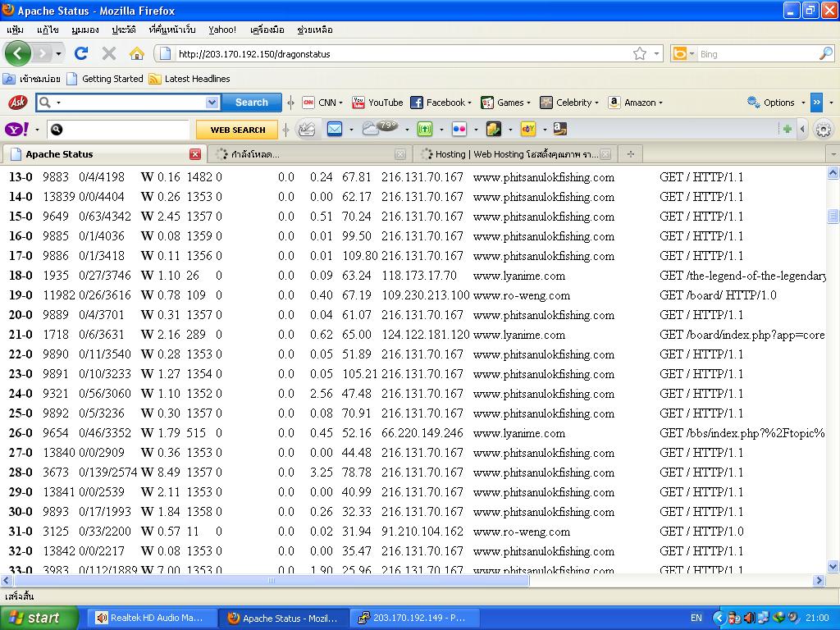Viewport: 840px width, 630px height.
Task: Open the Latest Headlines feed bookmark
Action: pos(189,79)
